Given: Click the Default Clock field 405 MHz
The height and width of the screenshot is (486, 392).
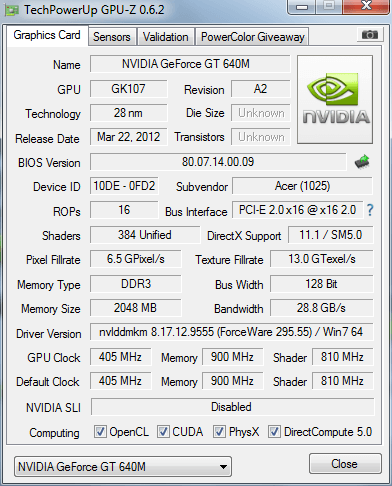Looking at the screenshot, I should tap(120, 381).
